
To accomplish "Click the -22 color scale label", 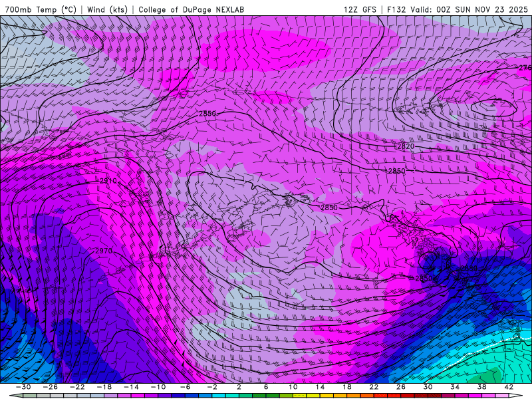I will (x=77, y=387).
